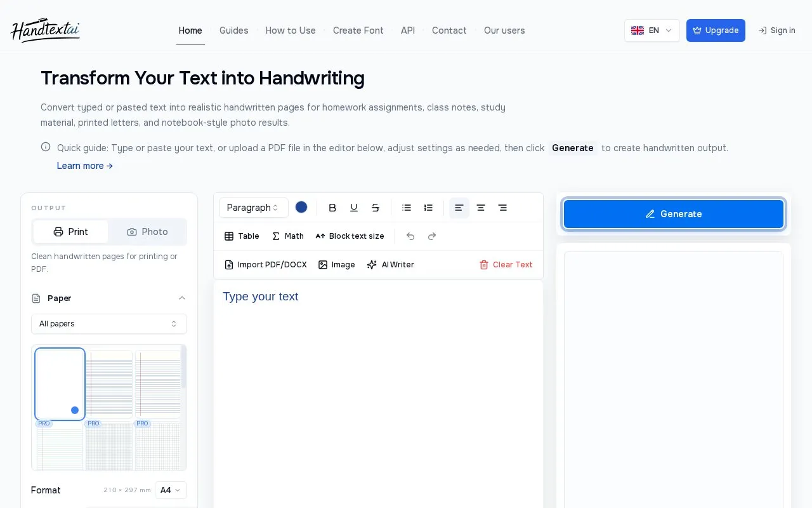Select the blank white paper thumbnail
The image size is (812, 508).
60,384
